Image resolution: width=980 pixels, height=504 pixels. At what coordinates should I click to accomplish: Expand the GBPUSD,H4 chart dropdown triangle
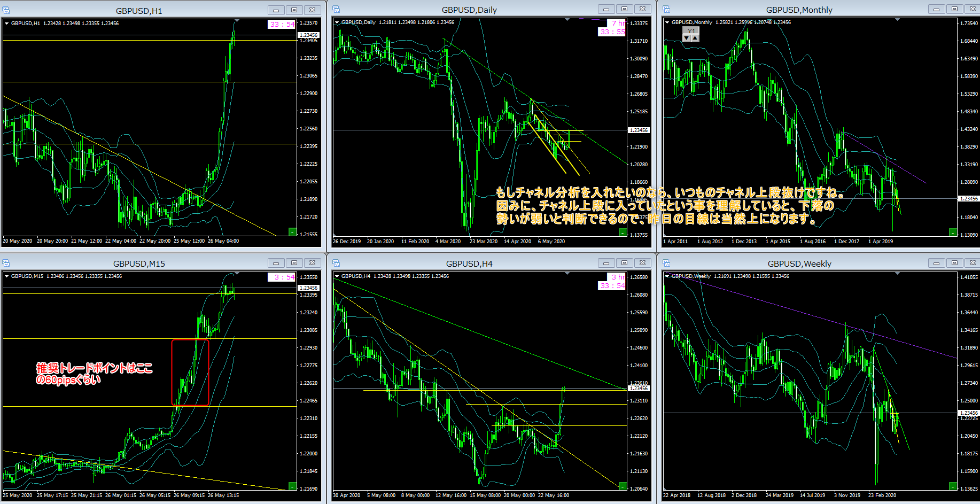(x=337, y=276)
